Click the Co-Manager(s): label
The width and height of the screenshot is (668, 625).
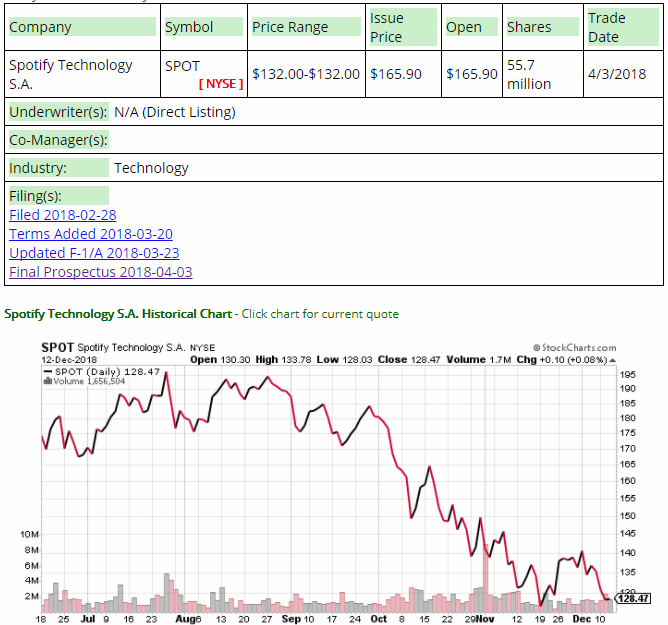(59, 140)
